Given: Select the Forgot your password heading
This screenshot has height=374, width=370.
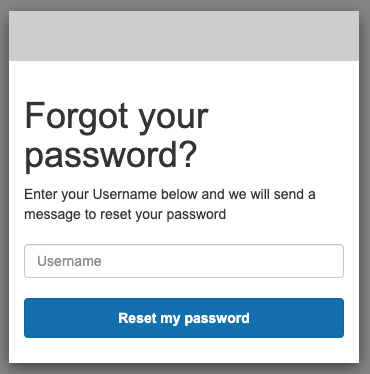Looking at the screenshot, I should 117,136.
